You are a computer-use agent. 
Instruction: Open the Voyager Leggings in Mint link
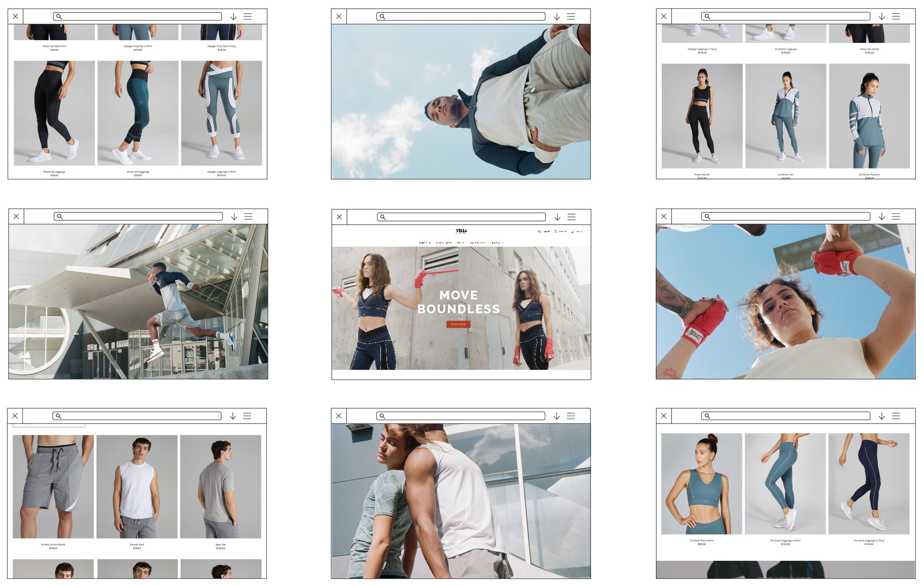pos(221,172)
